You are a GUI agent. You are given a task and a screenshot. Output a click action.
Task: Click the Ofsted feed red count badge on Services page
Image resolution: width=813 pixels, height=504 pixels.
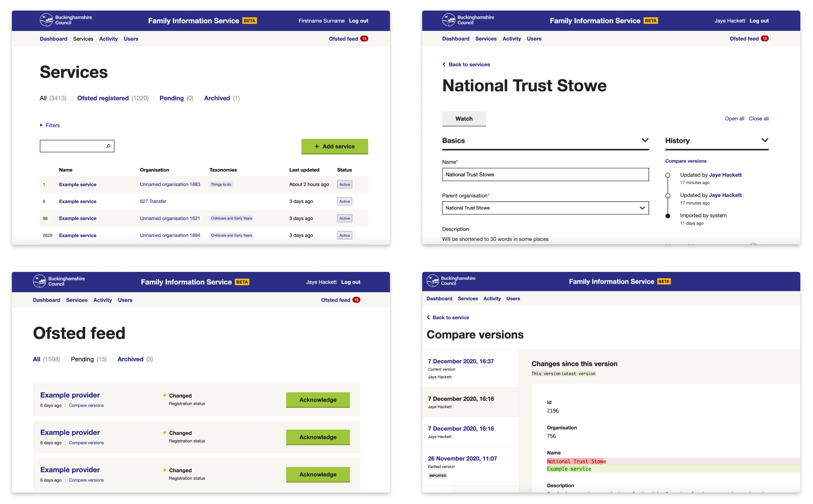point(364,39)
